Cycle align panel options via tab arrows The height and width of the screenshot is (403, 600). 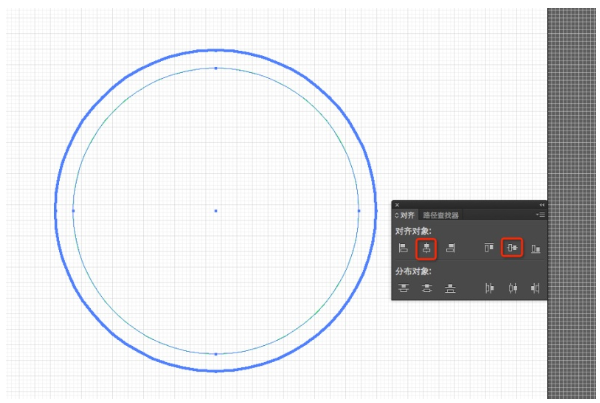pyautogui.click(x=397, y=215)
